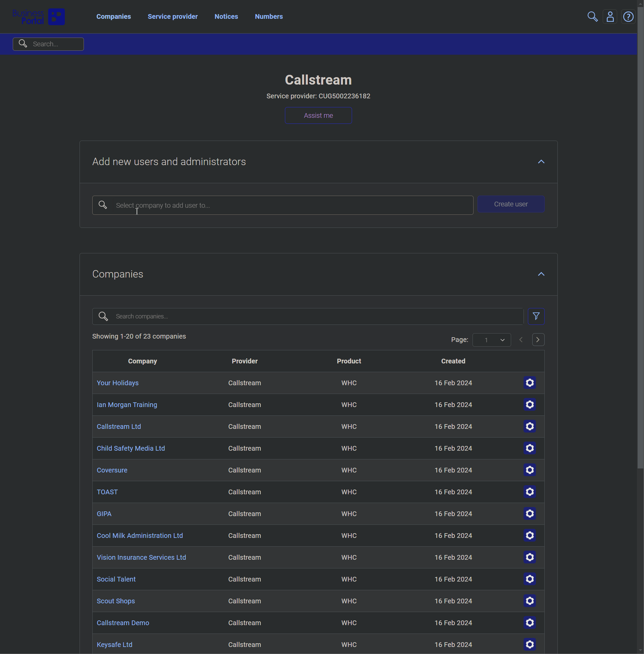Open settings gear for Vision Insurance Services Ltd

[x=530, y=557]
